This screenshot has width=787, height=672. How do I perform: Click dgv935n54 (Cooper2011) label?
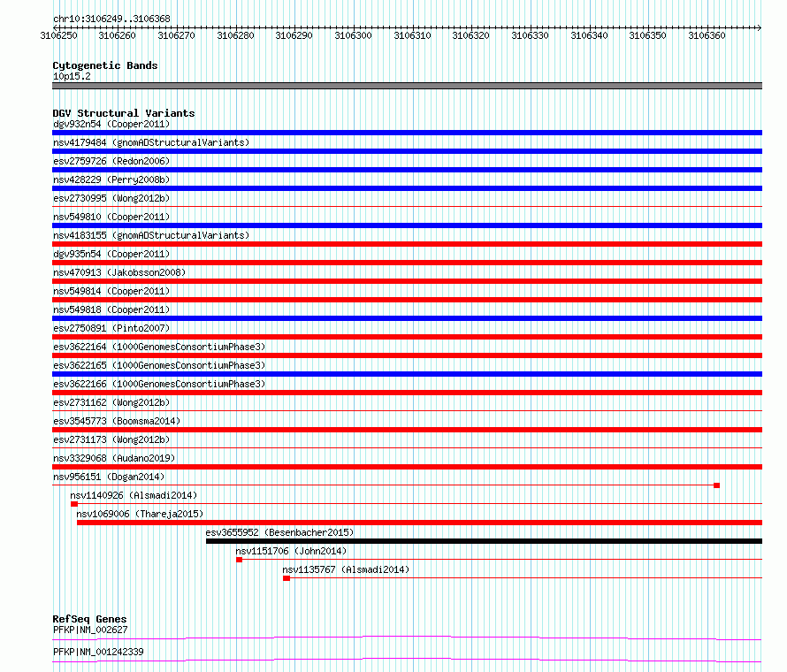(x=111, y=254)
